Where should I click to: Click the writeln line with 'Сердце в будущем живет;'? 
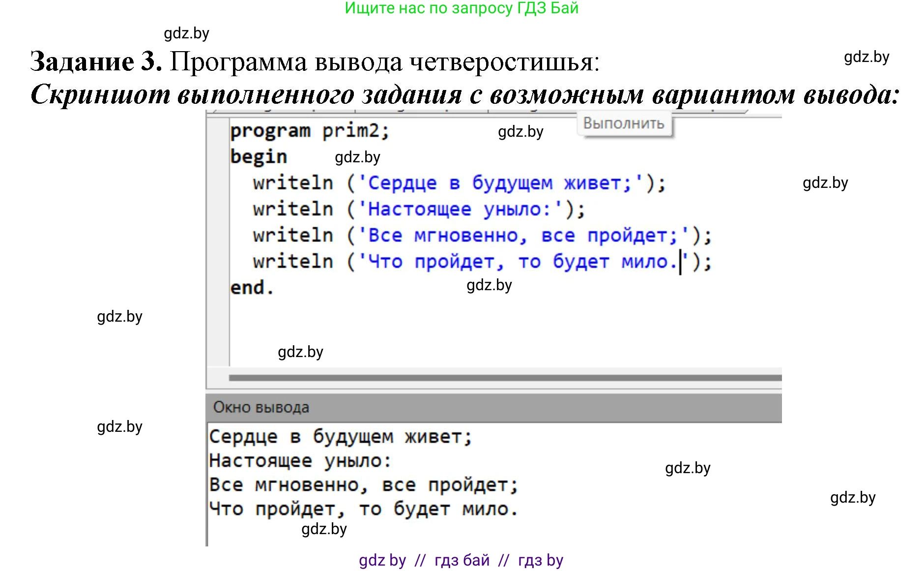click(x=459, y=183)
